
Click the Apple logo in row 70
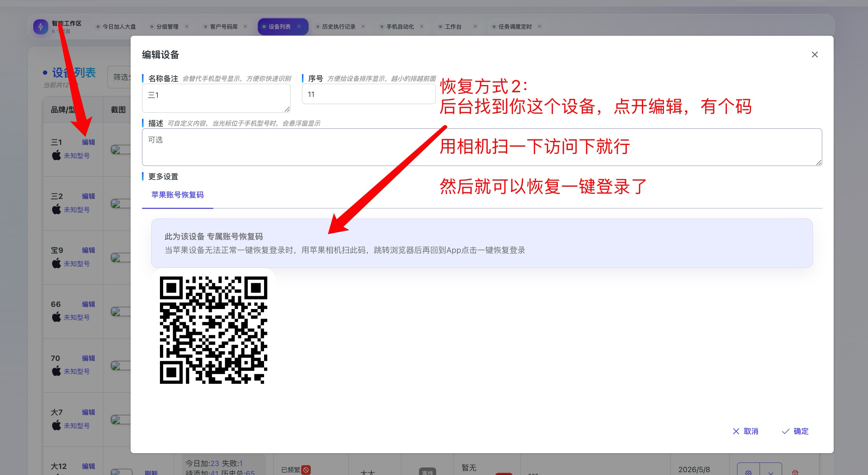56,371
